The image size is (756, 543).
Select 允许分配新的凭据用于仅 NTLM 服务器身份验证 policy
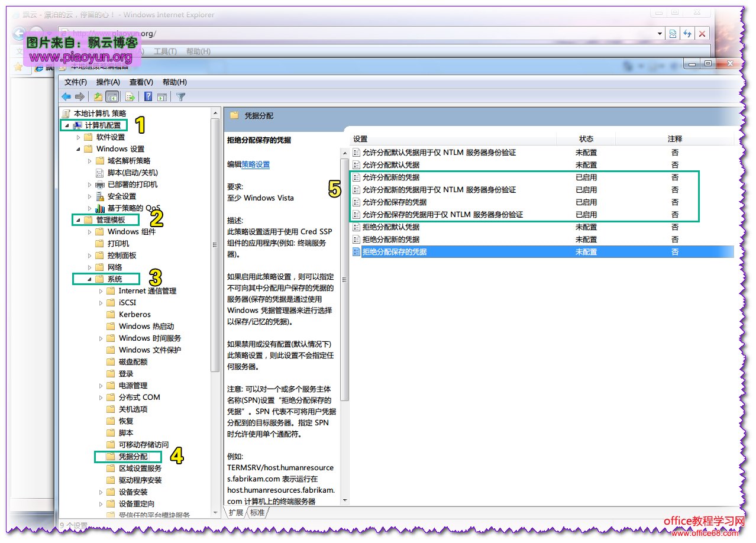439,190
